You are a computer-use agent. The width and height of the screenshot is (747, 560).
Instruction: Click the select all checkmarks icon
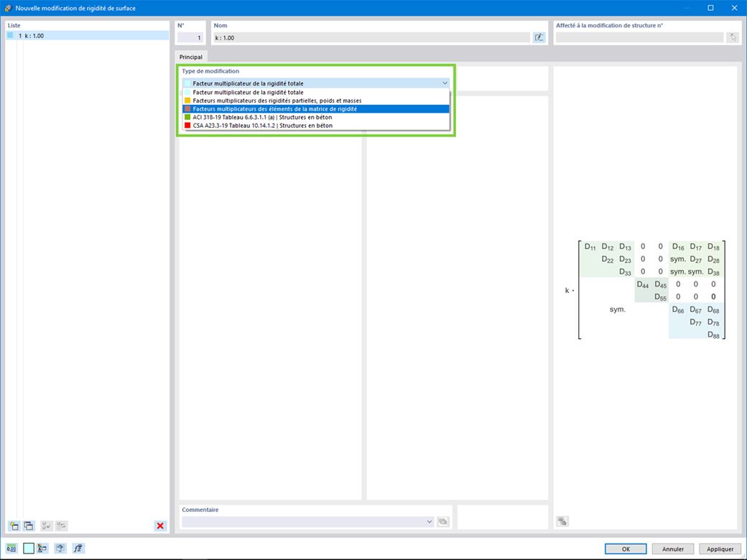[x=46, y=526]
